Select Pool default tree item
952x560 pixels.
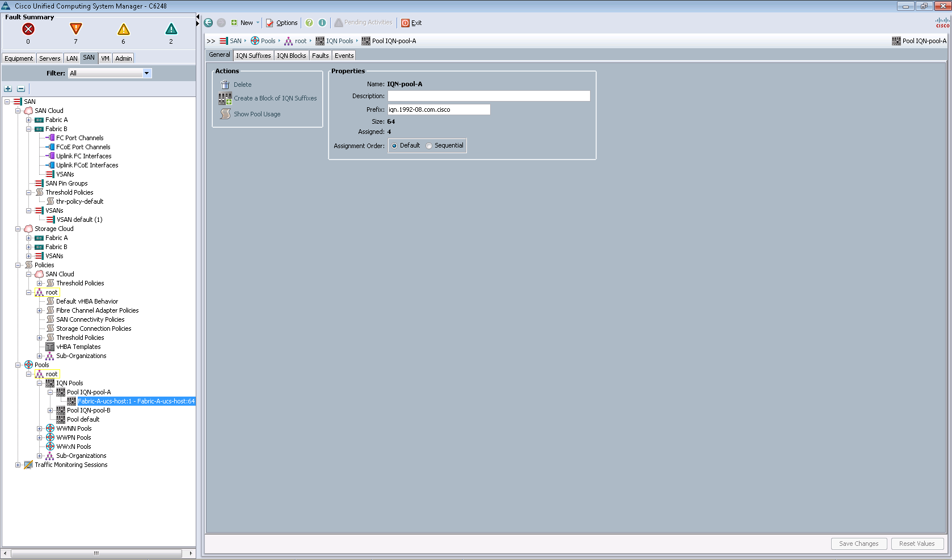[83, 419]
